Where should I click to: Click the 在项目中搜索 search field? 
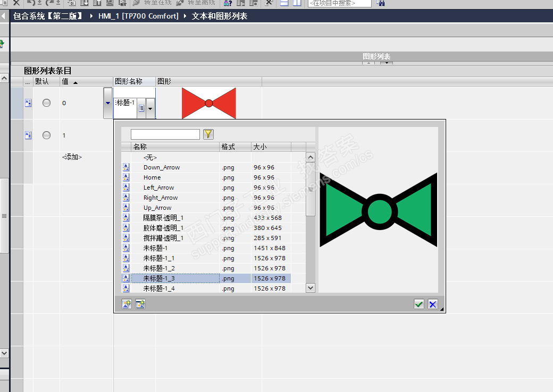(340, 3)
